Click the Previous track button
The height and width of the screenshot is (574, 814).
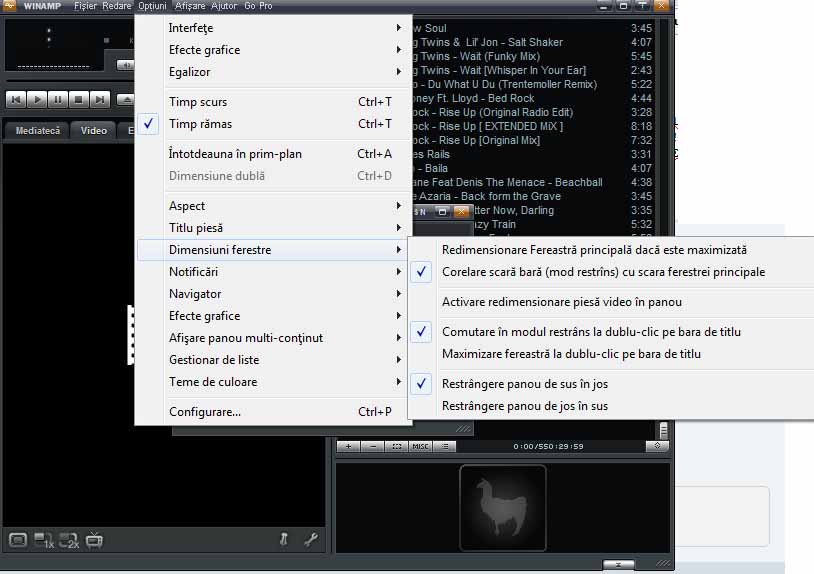pyautogui.click(x=16, y=99)
